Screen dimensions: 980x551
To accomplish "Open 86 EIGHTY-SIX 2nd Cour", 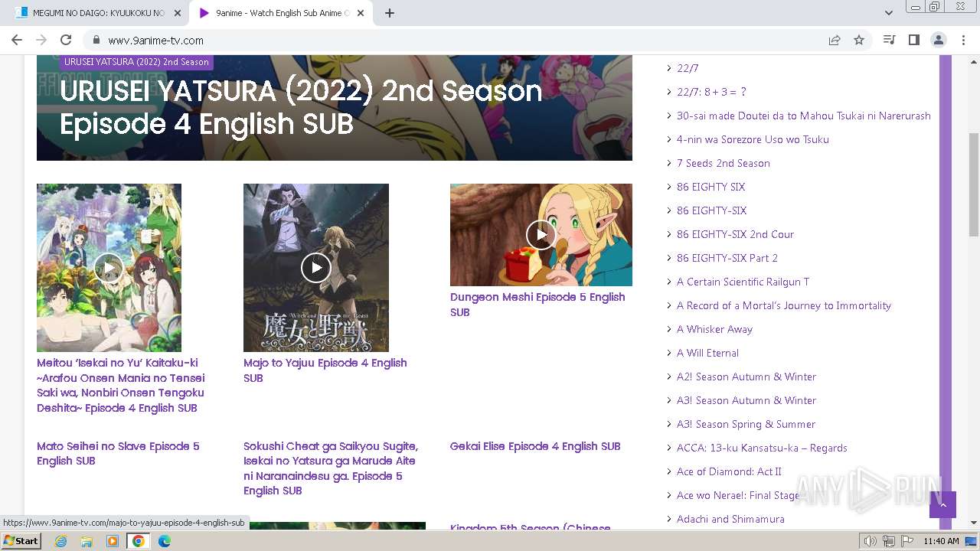I will tap(735, 234).
